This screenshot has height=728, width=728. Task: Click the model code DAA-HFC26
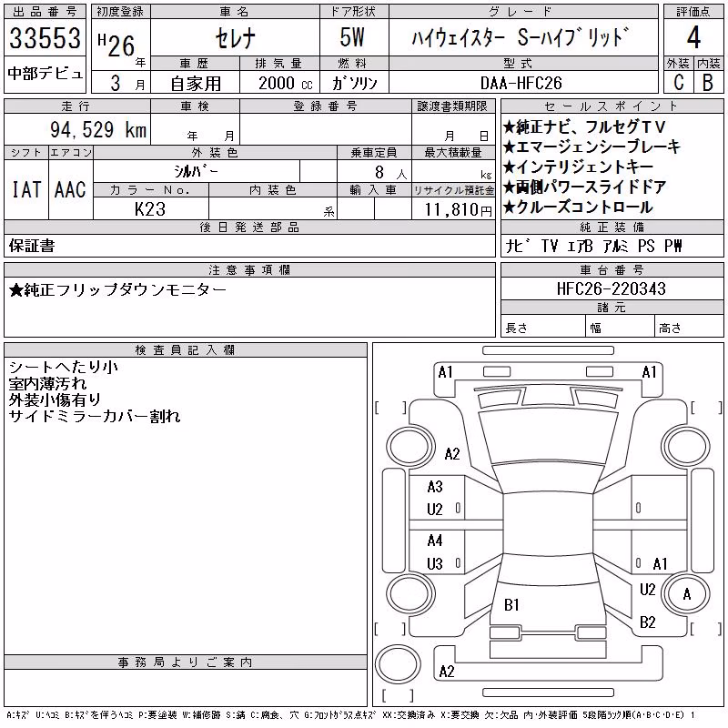[x=521, y=83]
